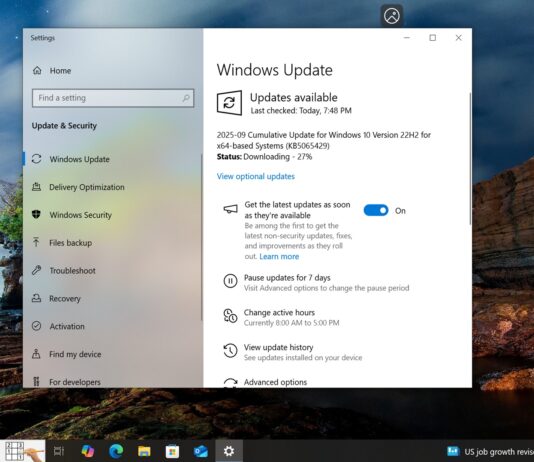The height and width of the screenshot is (462, 534).
Task: Click the For developers icon
Action: pyautogui.click(x=36, y=382)
